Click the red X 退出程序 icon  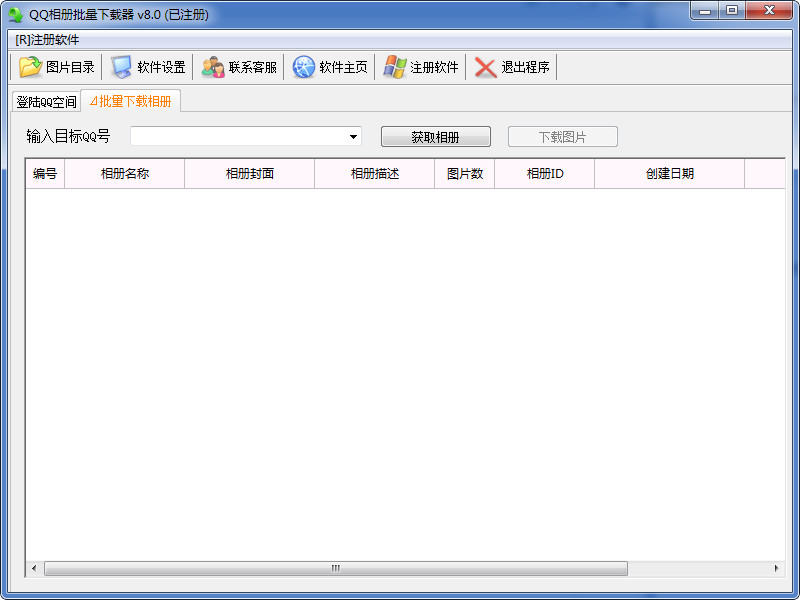point(485,67)
